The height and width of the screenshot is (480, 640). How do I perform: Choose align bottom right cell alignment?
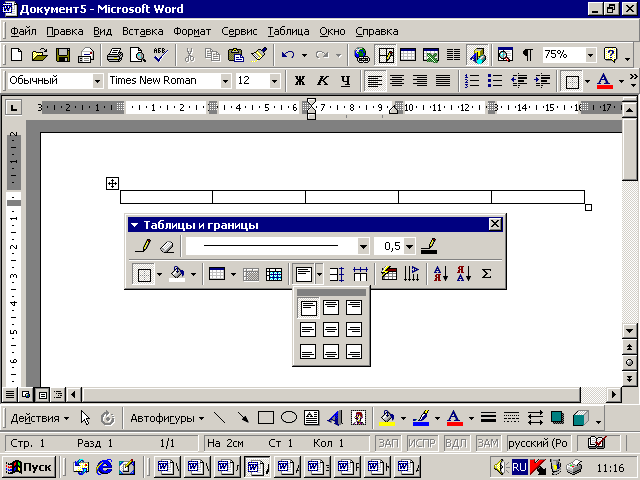pos(353,351)
